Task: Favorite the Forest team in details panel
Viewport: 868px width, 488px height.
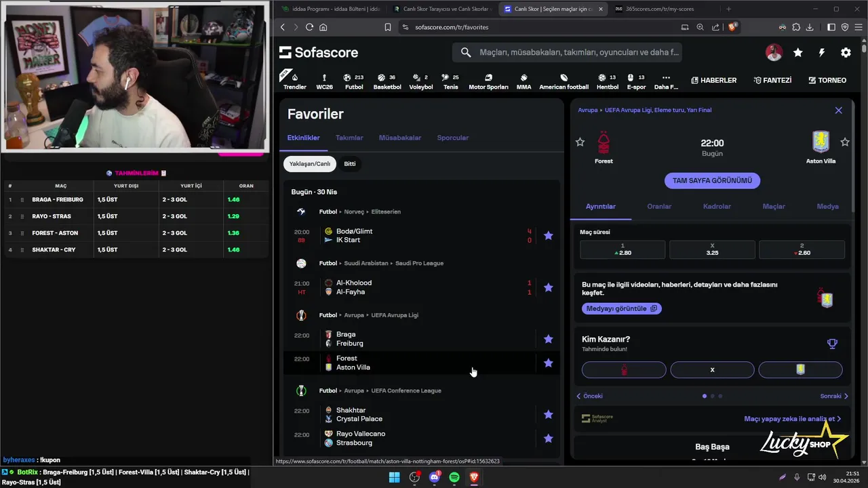Action: tap(580, 142)
